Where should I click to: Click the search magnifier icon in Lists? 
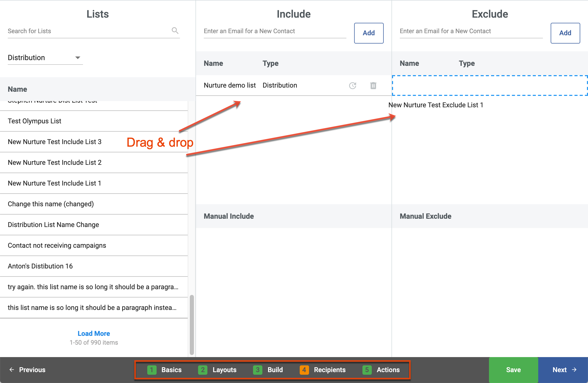175,31
